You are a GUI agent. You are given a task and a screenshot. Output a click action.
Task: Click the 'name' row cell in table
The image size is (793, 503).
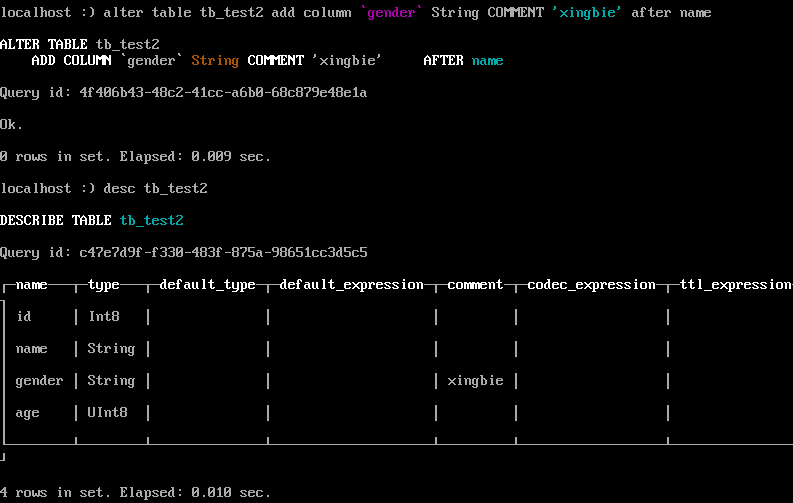[31, 349]
